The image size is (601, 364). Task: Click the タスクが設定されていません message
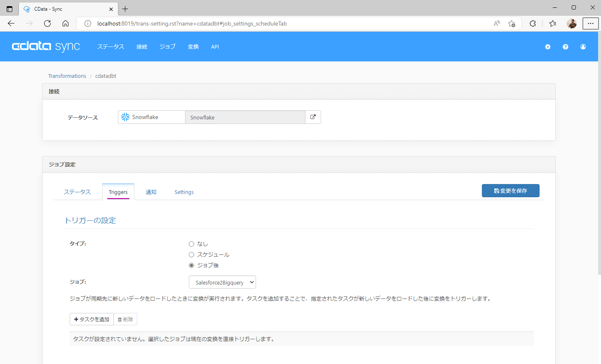174,339
